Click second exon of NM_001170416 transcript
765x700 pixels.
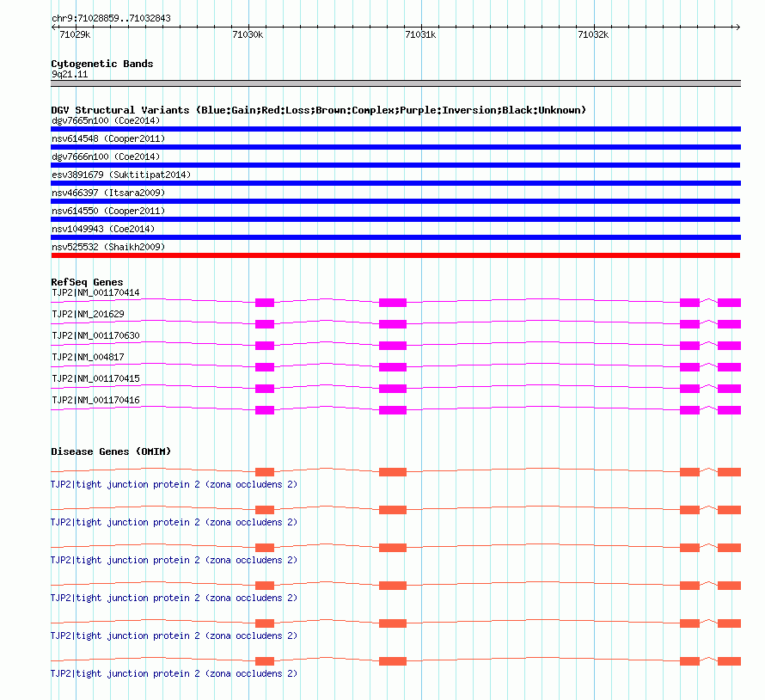[393, 410]
